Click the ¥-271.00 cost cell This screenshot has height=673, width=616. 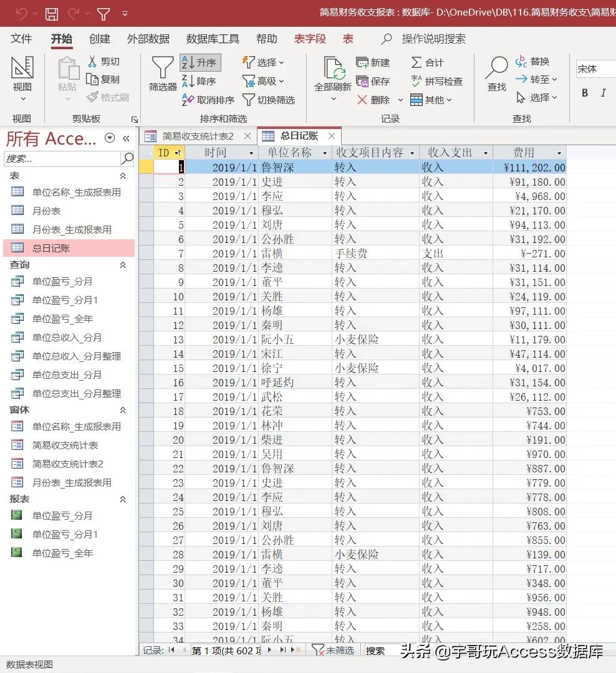tap(530, 253)
